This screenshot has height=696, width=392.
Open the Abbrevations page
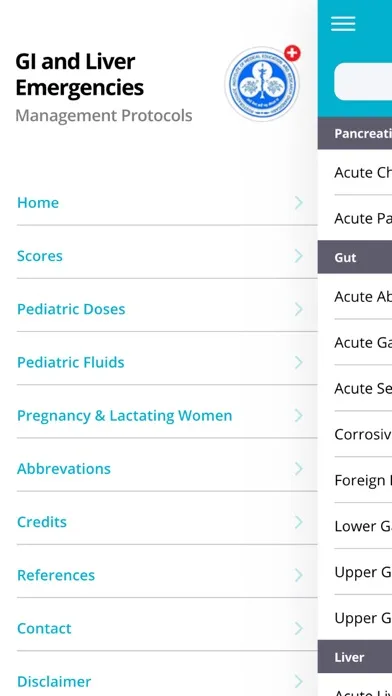click(167, 469)
